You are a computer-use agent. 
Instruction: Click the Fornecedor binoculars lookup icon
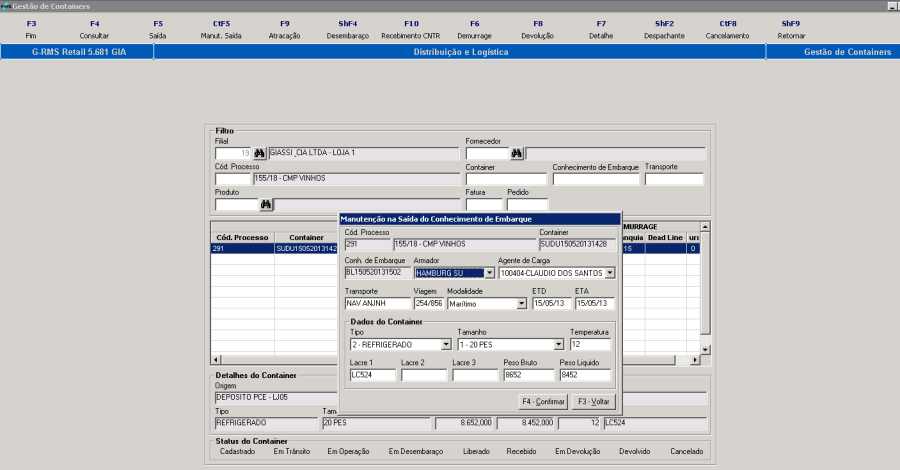(x=517, y=153)
